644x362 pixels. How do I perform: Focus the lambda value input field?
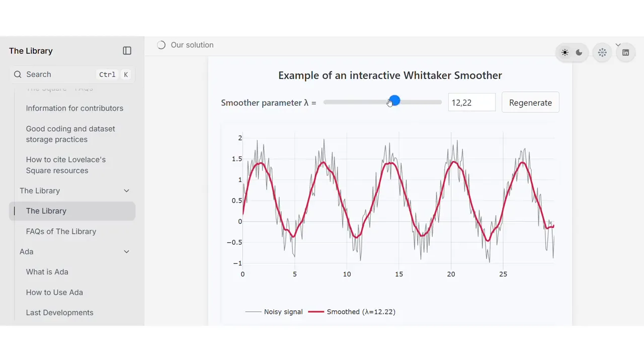[472, 103]
